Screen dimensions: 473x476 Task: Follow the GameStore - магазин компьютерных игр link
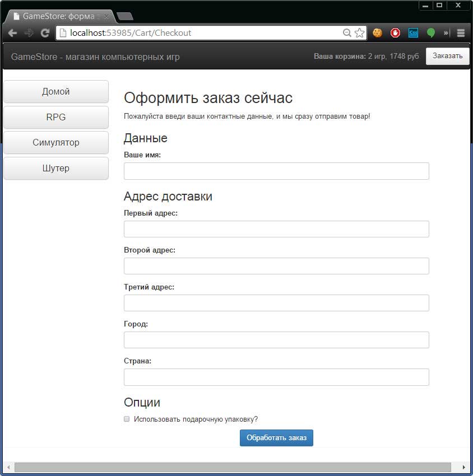tap(95, 57)
